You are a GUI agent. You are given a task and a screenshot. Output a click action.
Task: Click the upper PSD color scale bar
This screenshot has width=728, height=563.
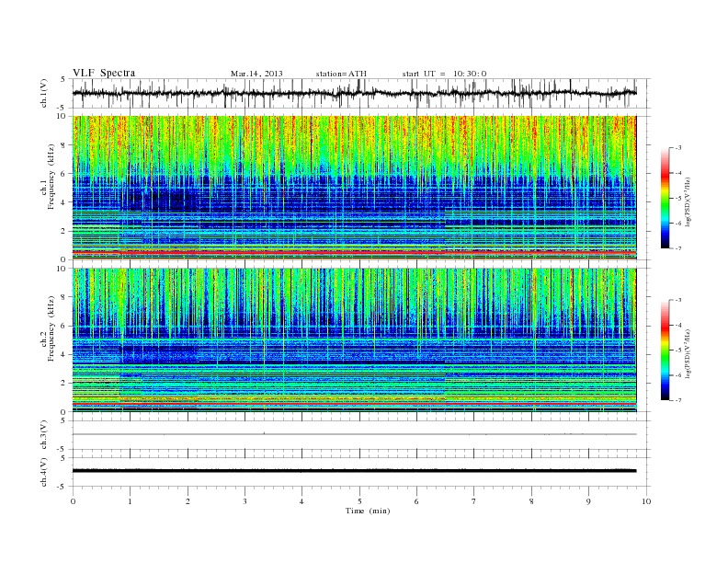665,198
